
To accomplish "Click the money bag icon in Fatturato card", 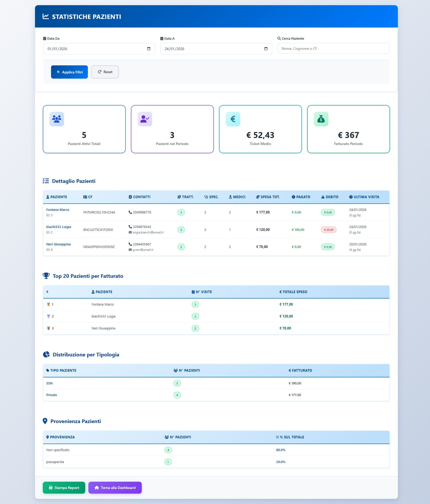I will 321,119.
